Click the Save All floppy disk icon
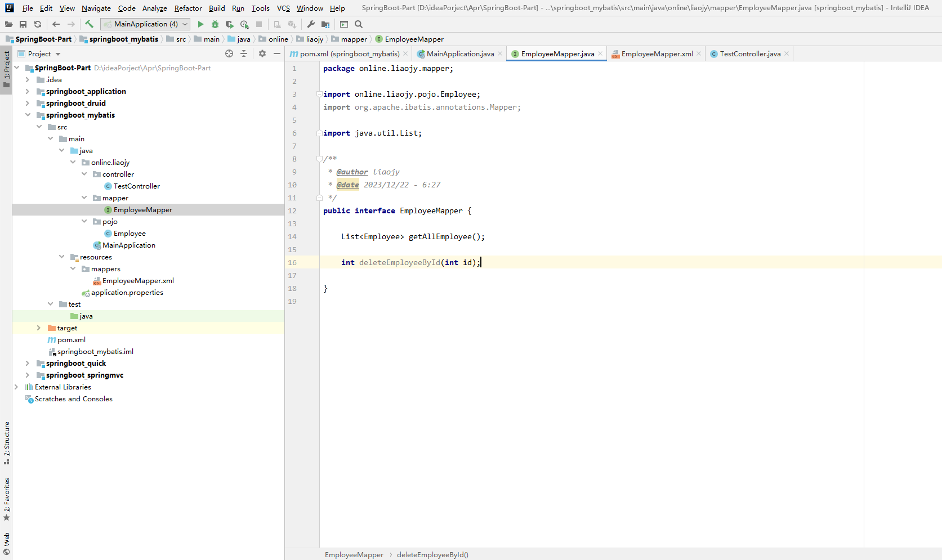The height and width of the screenshot is (560, 942). pyautogui.click(x=23, y=24)
